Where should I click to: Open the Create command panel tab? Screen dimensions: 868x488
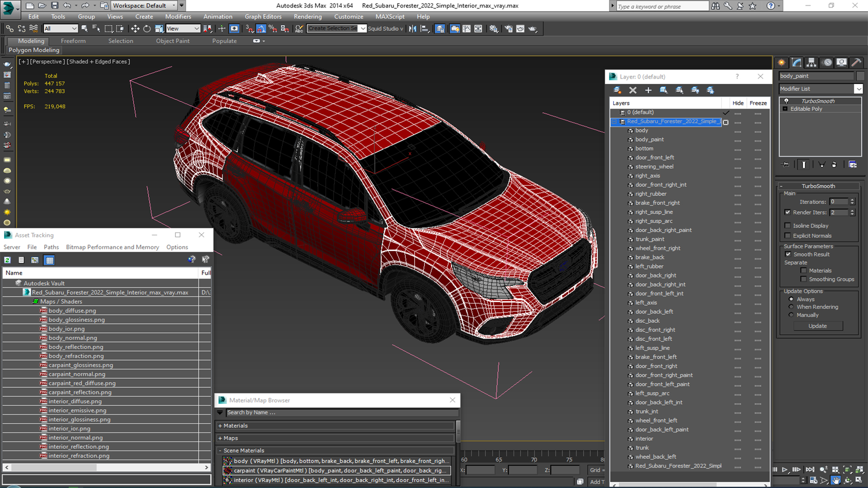pyautogui.click(x=781, y=62)
